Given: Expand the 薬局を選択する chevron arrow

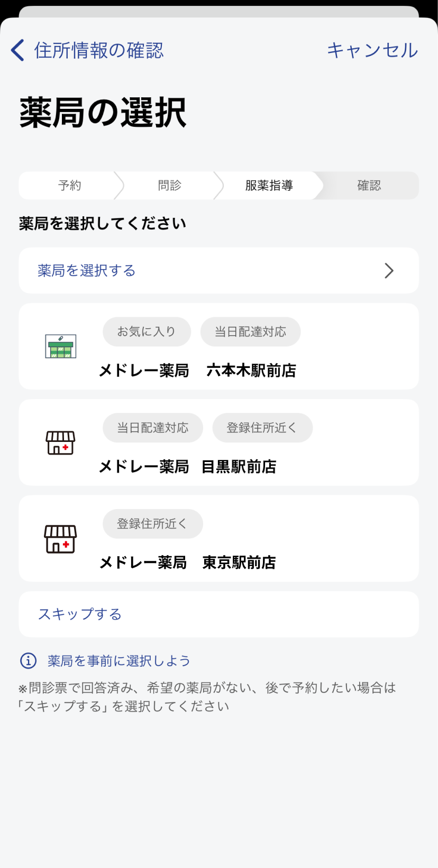Looking at the screenshot, I should (389, 271).
